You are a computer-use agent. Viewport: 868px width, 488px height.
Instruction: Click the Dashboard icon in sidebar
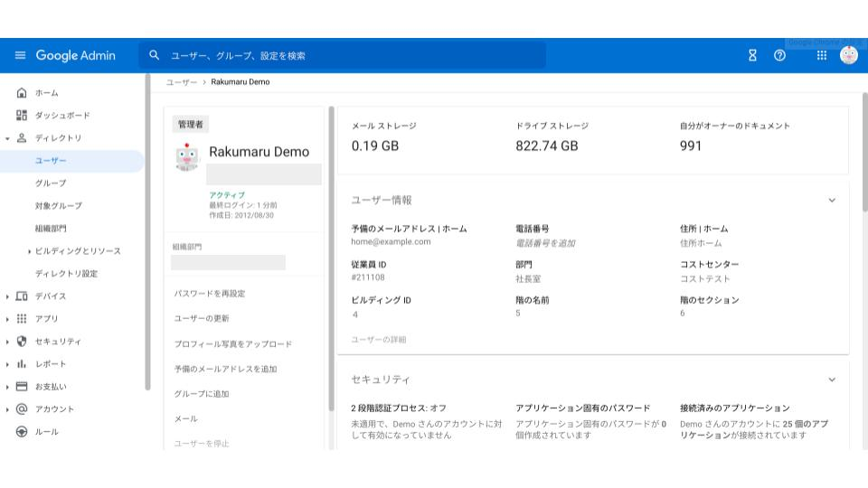pos(22,115)
